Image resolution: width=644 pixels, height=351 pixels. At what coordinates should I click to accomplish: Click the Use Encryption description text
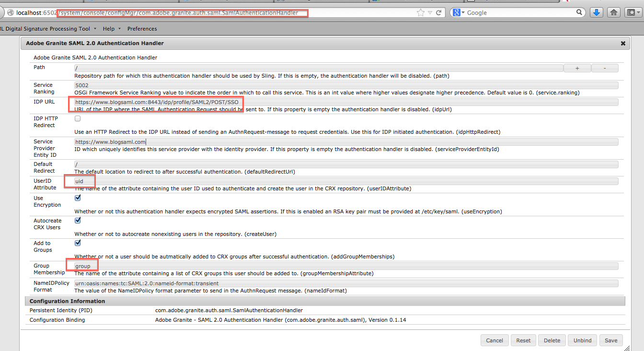(x=288, y=211)
